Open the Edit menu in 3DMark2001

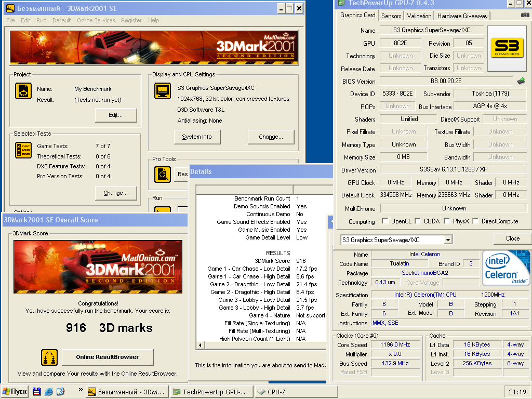coord(25,20)
